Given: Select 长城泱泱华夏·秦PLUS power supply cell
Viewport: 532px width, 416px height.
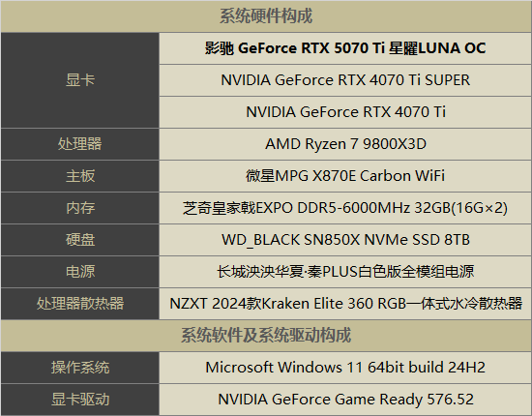Looking at the screenshot, I should (x=345, y=272).
